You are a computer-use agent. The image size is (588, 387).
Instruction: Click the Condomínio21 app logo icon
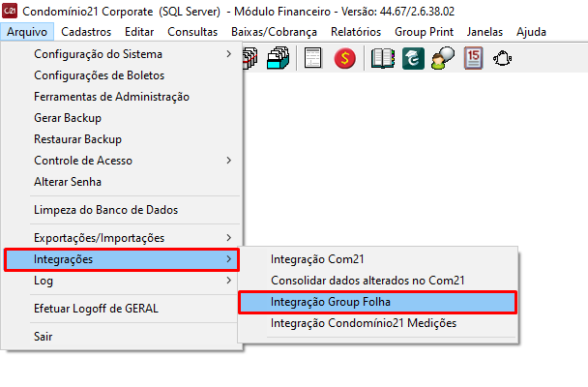[10, 11]
